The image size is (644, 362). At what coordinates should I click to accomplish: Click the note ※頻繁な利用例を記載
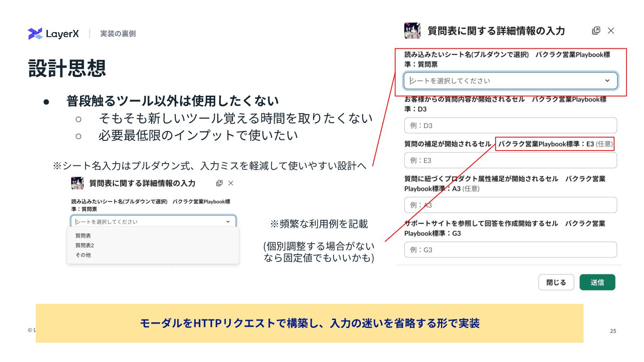tap(319, 224)
